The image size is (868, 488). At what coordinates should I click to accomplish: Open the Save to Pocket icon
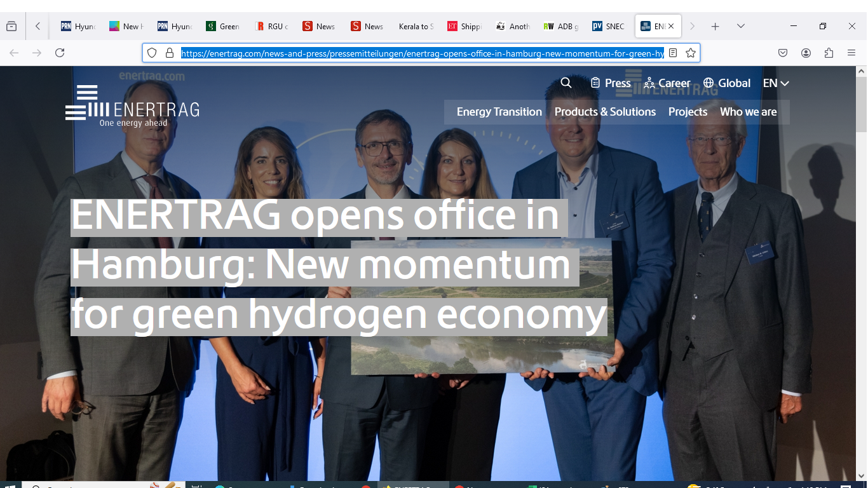(783, 53)
